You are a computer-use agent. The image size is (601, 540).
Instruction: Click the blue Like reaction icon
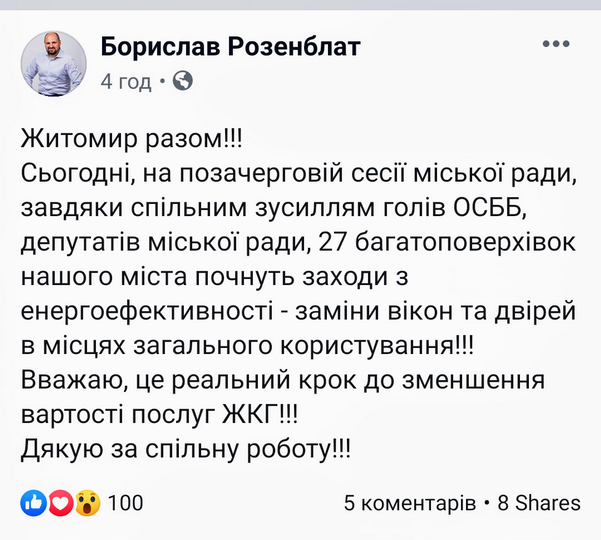coord(33,503)
